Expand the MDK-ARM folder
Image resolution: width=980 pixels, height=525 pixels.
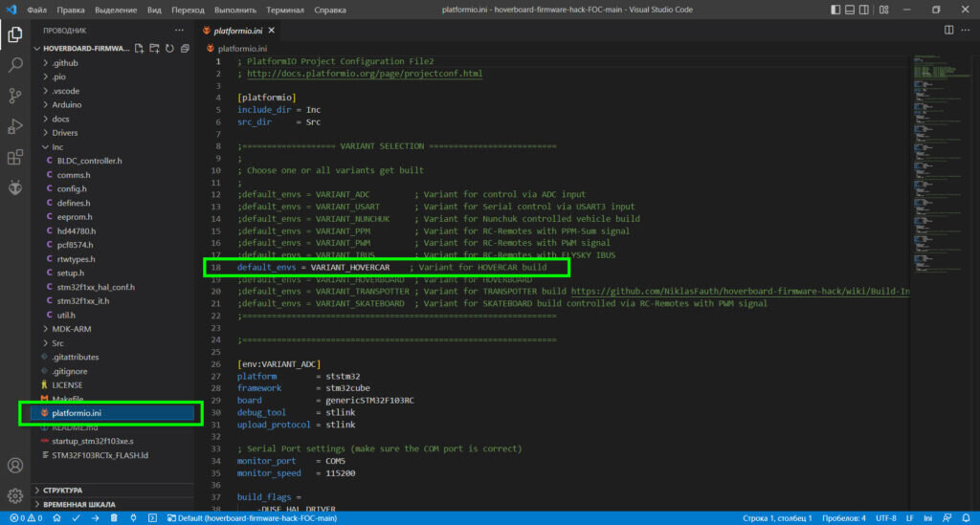coord(113,329)
